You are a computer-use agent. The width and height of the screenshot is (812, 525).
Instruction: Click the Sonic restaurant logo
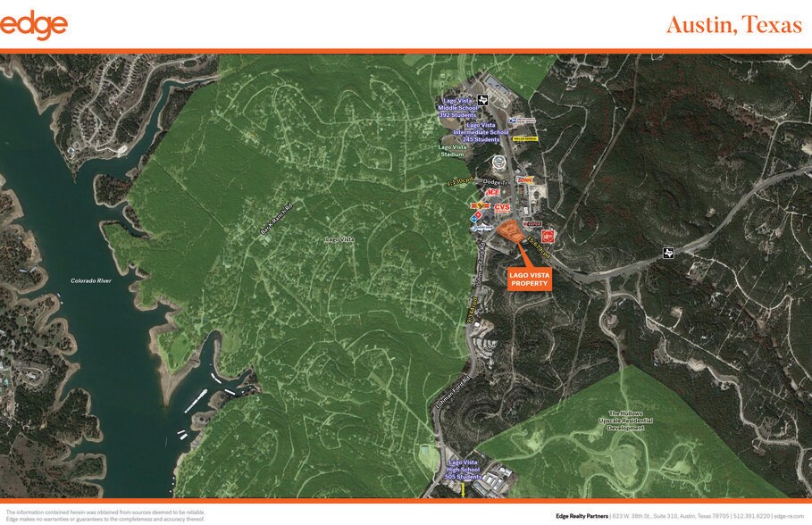click(x=525, y=178)
